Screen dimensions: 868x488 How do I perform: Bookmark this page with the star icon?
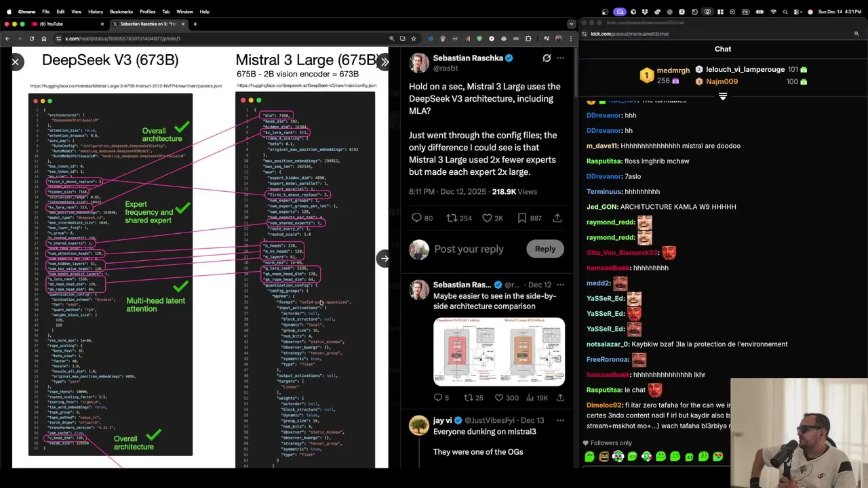[414, 39]
